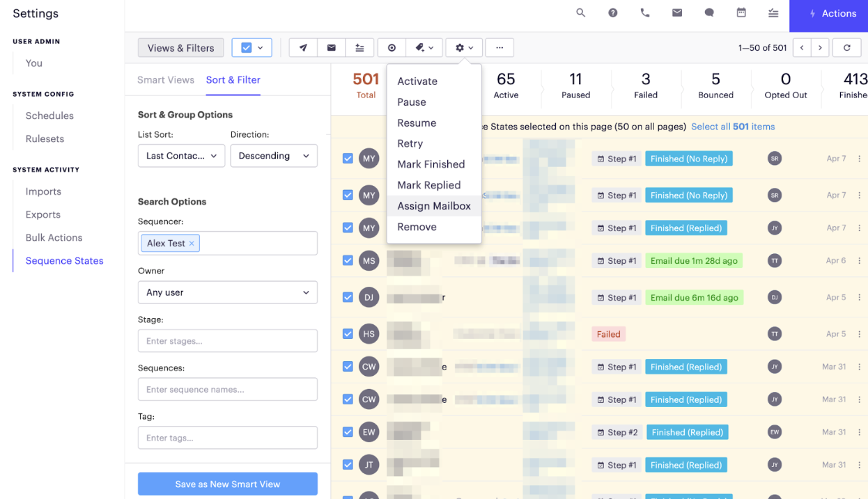The image size is (868, 499).
Task: Toggle the select-all checkbox in toolbar
Action: [x=246, y=48]
